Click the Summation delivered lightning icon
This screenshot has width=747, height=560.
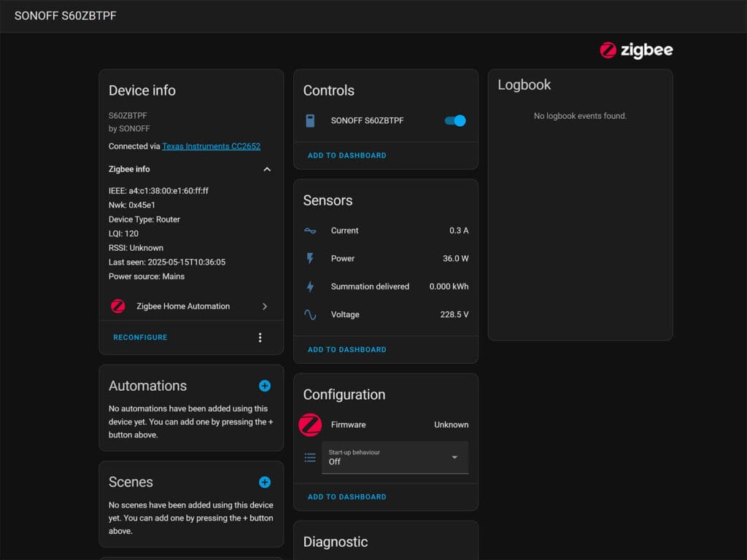coord(310,287)
